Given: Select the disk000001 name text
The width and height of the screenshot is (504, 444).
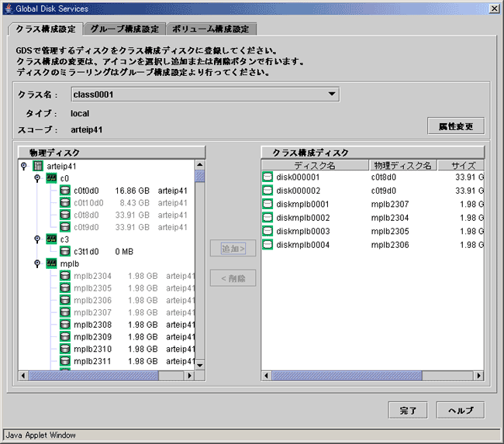Looking at the screenshot, I should [x=298, y=177].
